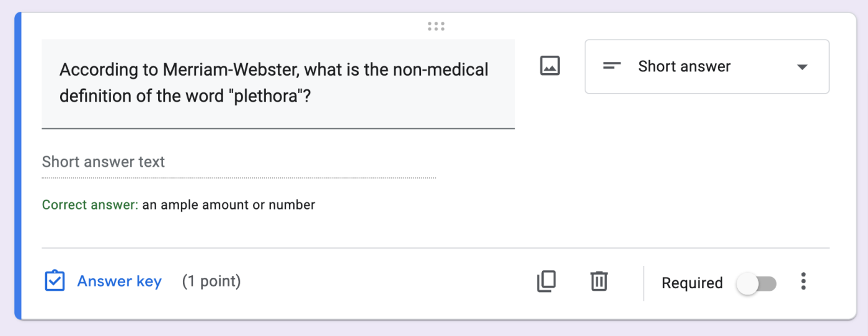Duplicate this question
The image size is (868, 336).
tap(546, 281)
